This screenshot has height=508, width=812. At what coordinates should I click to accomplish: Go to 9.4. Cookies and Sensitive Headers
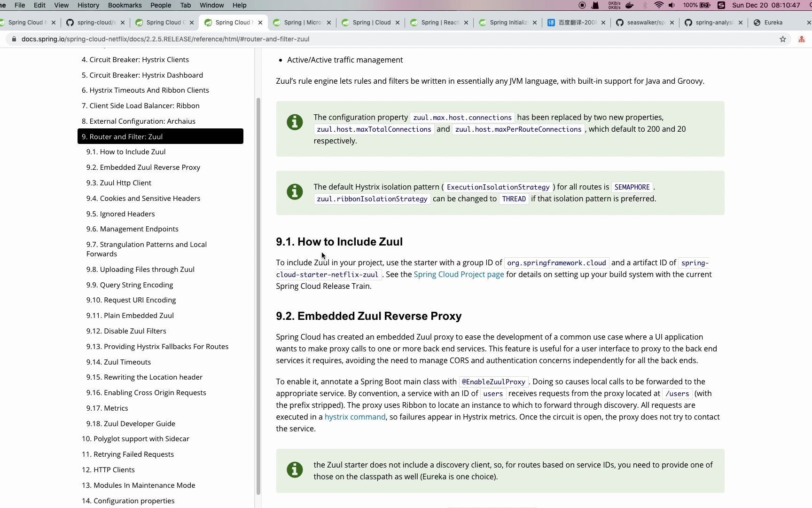tap(143, 198)
